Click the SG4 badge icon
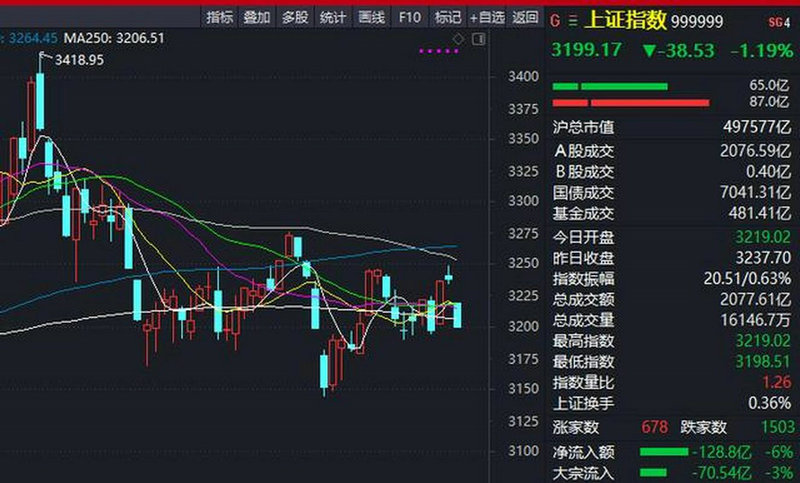 click(x=778, y=21)
